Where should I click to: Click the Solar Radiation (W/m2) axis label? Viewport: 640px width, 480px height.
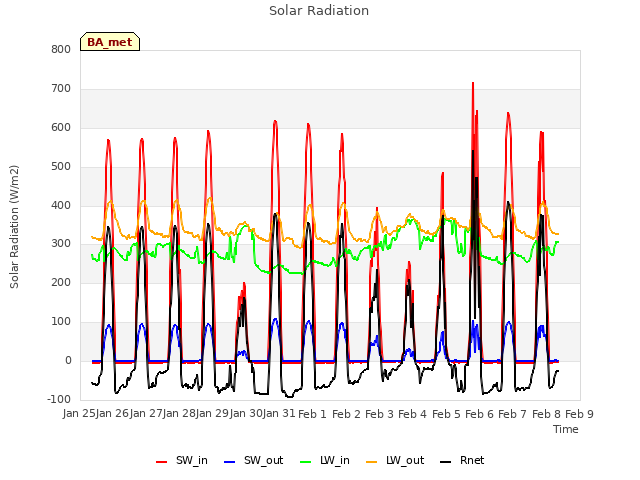tap(14, 227)
